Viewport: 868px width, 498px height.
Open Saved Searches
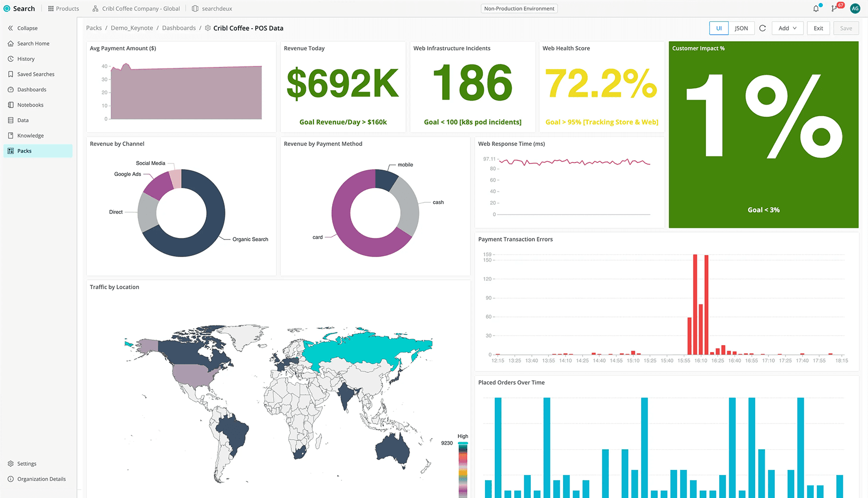coord(36,74)
